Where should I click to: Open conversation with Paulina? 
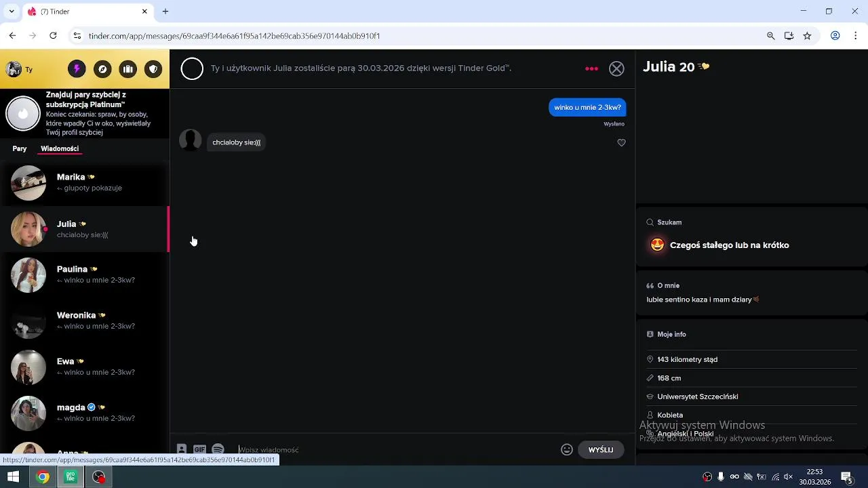(84, 274)
